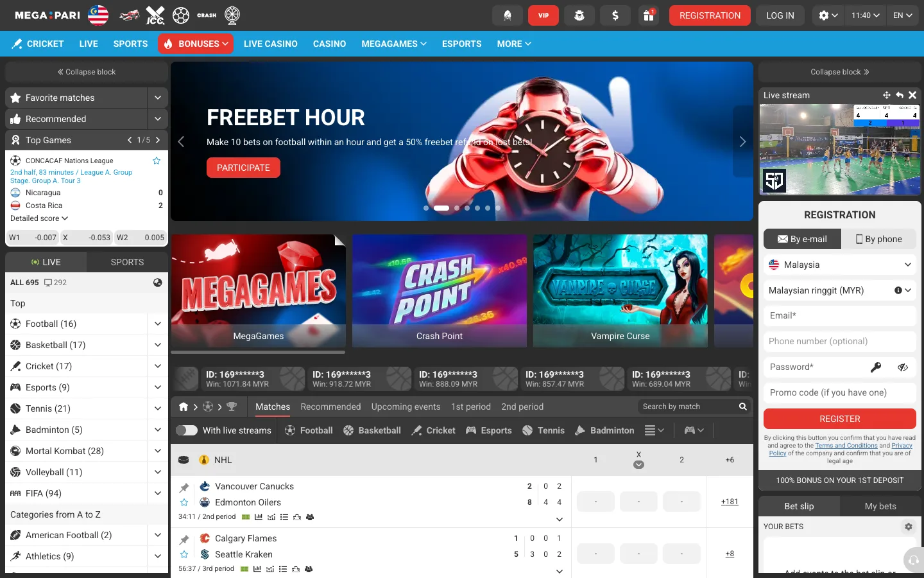The image size is (924, 578).
Task: Advance banner with right arrow
Action: click(x=742, y=141)
